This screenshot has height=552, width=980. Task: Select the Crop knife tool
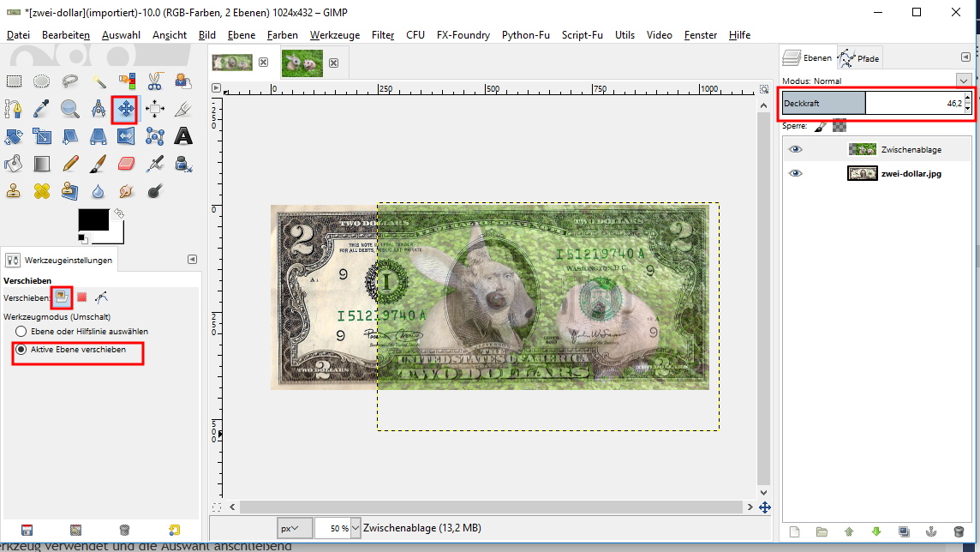point(183,110)
